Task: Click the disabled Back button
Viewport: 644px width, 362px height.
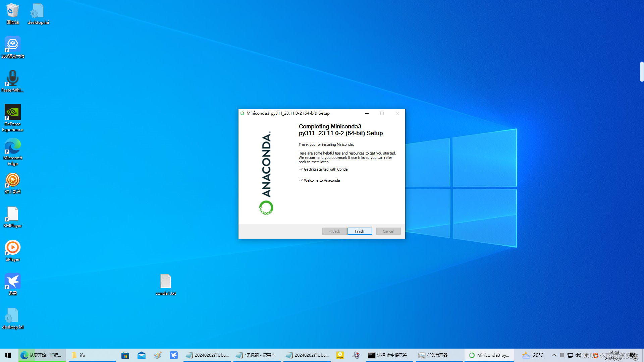Action: tap(334, 231)
